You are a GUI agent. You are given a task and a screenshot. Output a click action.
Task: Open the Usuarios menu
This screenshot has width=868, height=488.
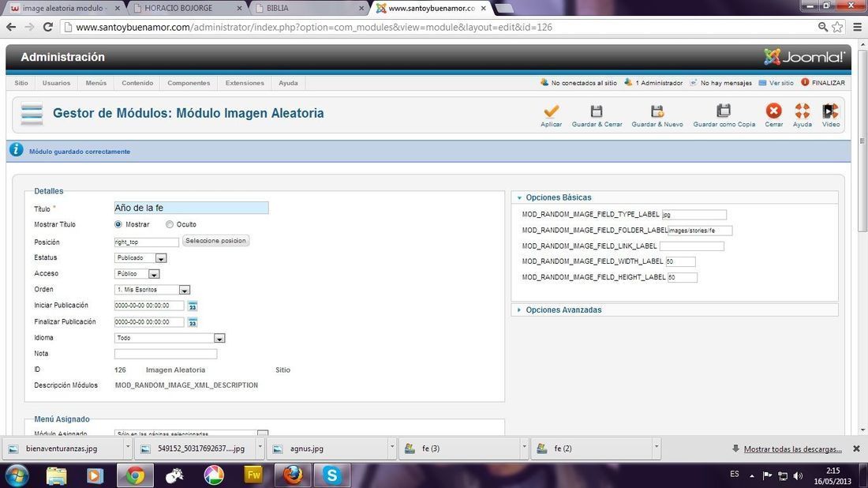(x=57, y=83)
